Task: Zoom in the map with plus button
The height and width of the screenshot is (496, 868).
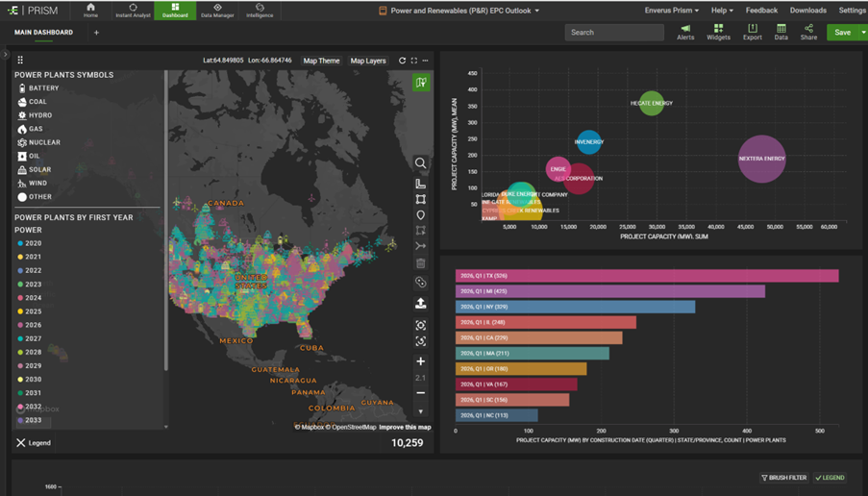Action: [x=420, y=361]
